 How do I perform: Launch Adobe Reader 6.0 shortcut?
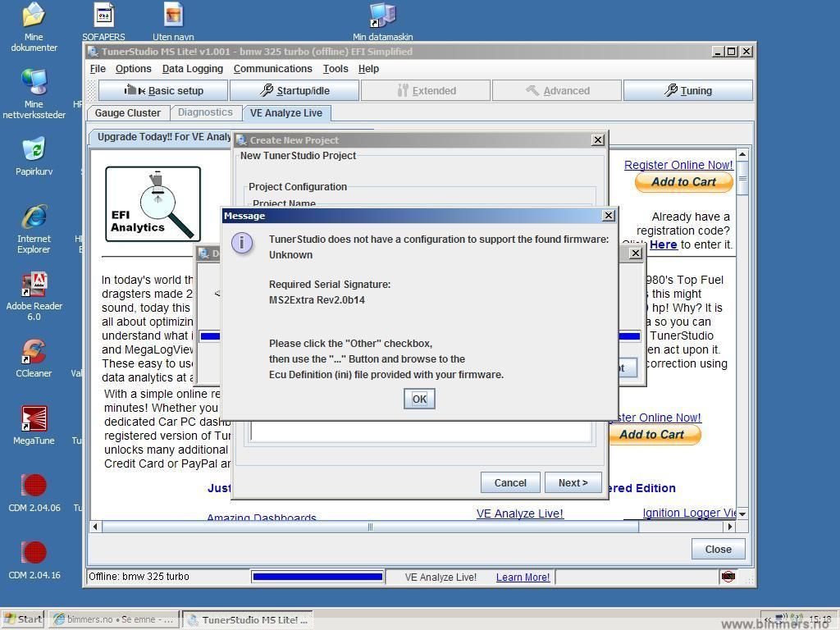coord(34,295)
